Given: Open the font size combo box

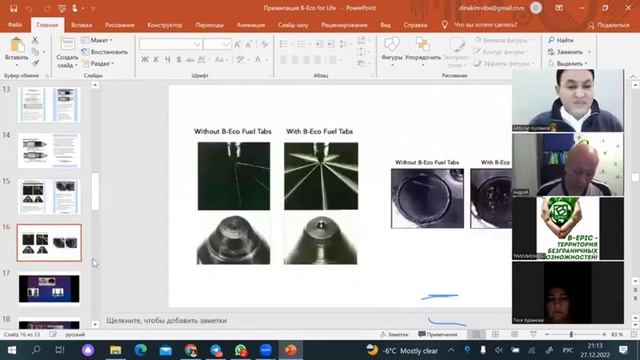Looking at the screenshot, I should click(217, 44).
